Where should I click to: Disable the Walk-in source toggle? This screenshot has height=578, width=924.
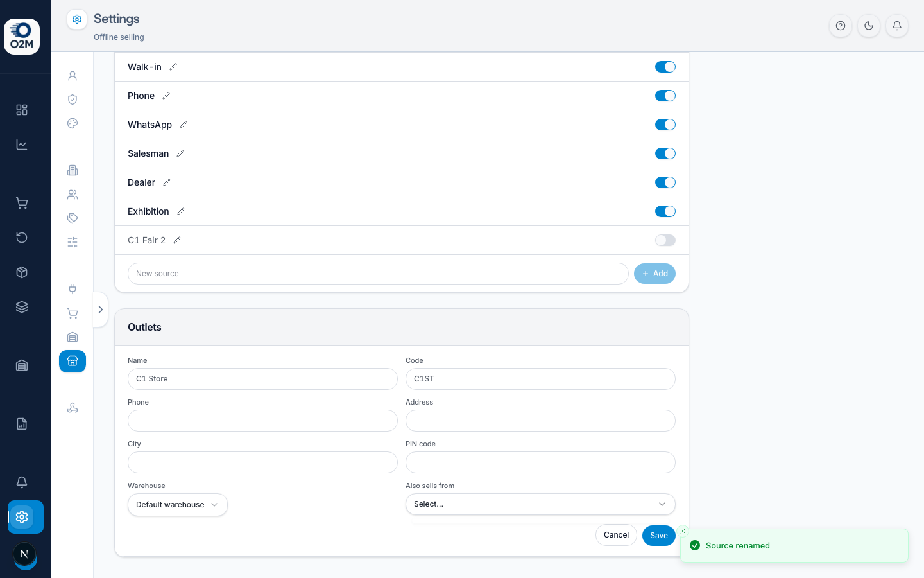click(x=665, y=67)
